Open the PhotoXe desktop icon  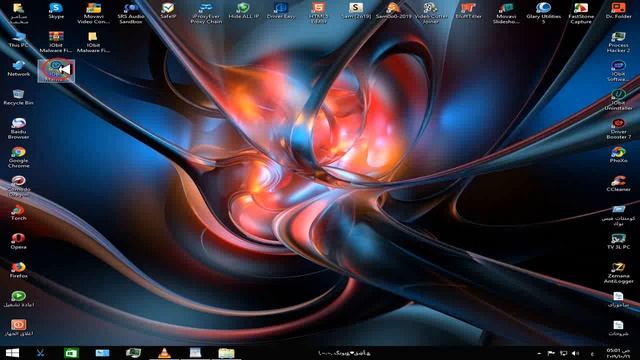[x=618, y=155]
